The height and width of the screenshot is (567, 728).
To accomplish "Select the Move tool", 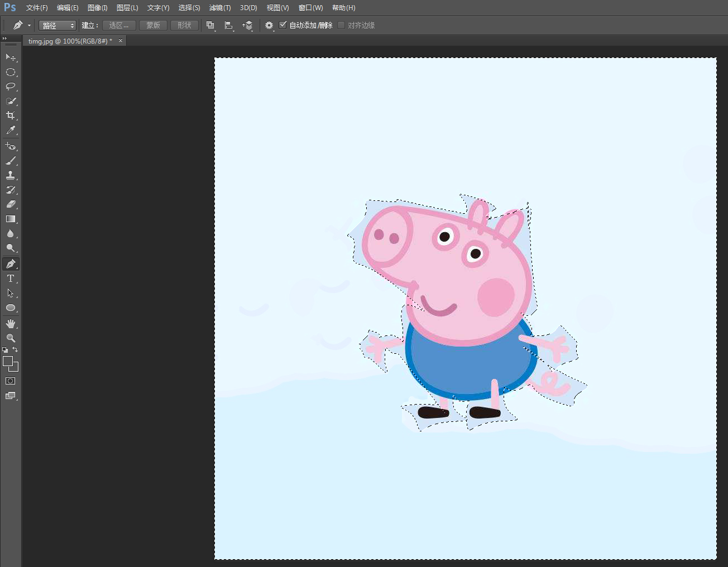I will (x=11, y=57).
